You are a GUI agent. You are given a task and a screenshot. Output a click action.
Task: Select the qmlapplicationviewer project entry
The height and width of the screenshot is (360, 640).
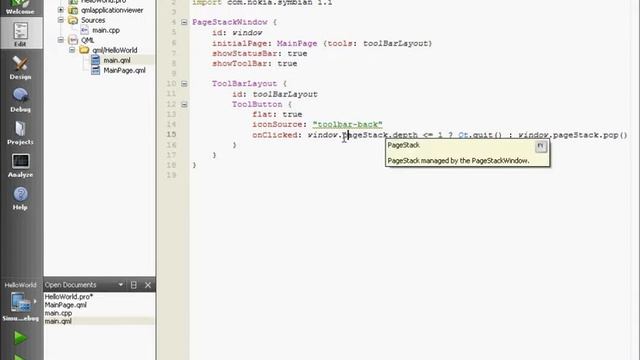[112, 10]
